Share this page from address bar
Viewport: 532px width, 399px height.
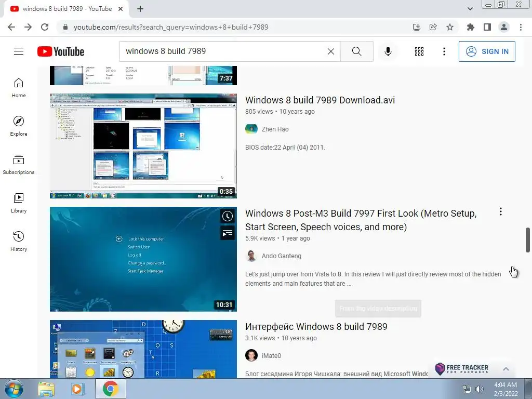(x=433, y=27)
